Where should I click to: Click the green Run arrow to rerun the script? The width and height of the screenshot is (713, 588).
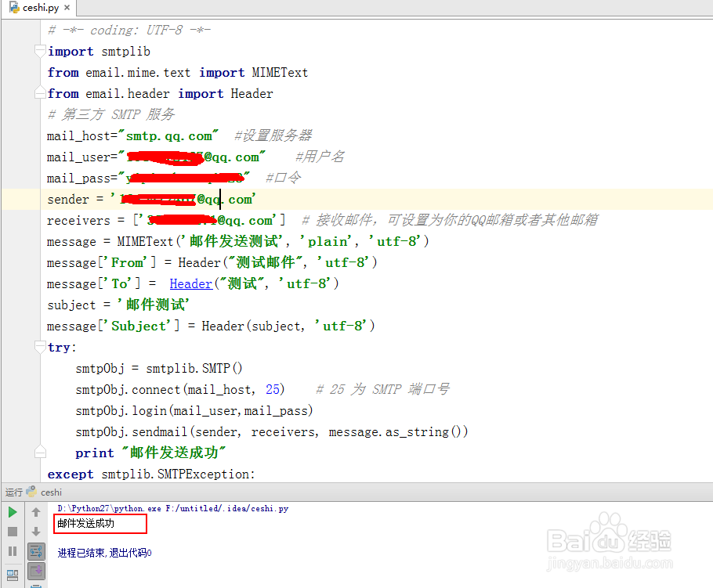tap(12, 511)
